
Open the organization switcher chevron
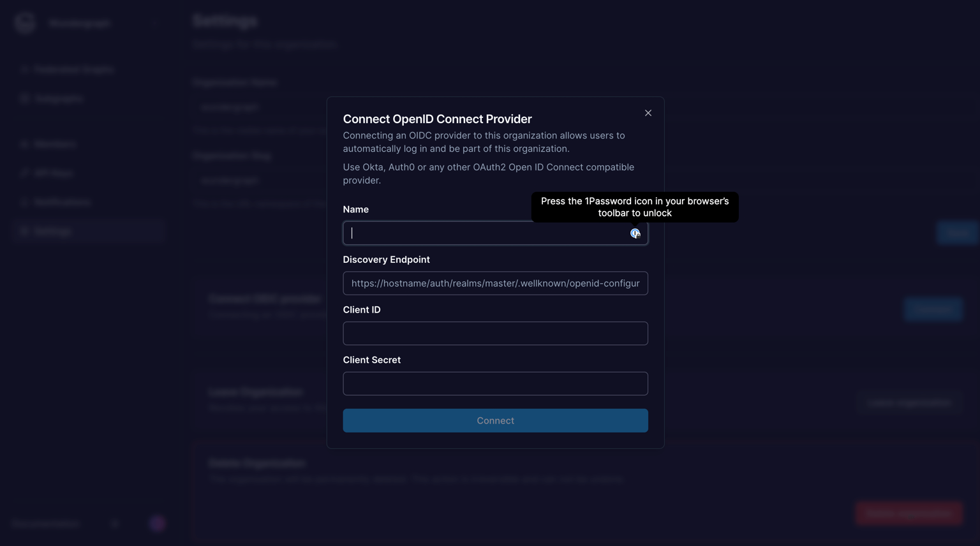[154, 22]
